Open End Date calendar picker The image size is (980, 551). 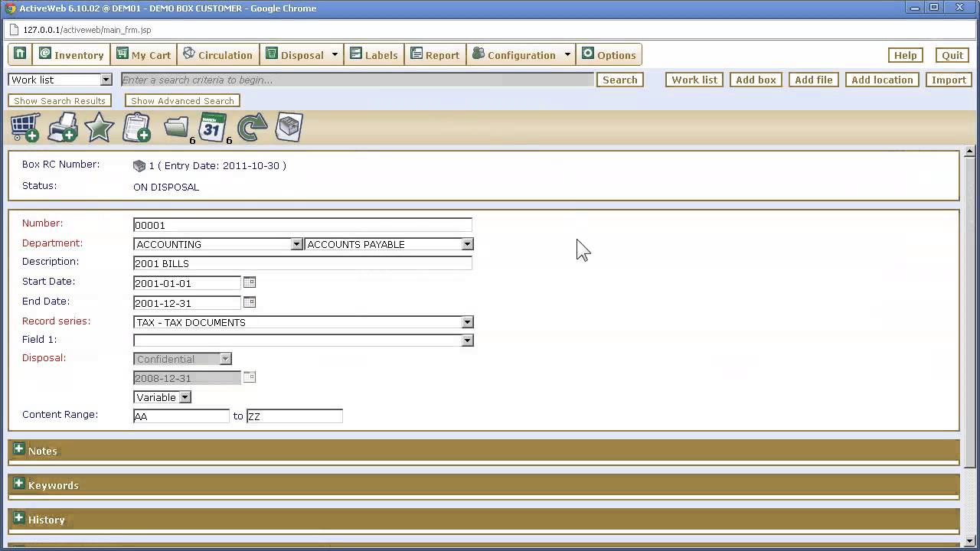250,302
